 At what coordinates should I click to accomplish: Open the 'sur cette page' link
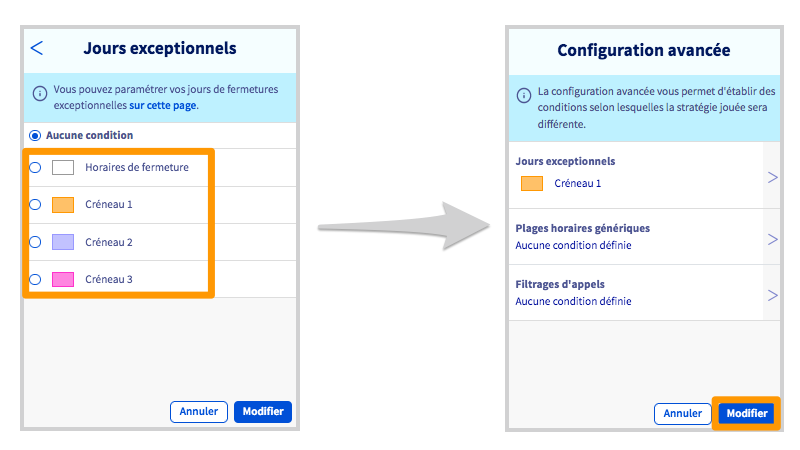pyautogui.click(x=163, y=105)
